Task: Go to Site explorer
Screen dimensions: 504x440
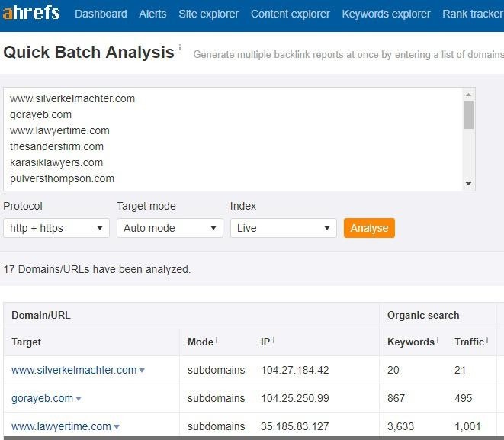Action: coord(209,14)
